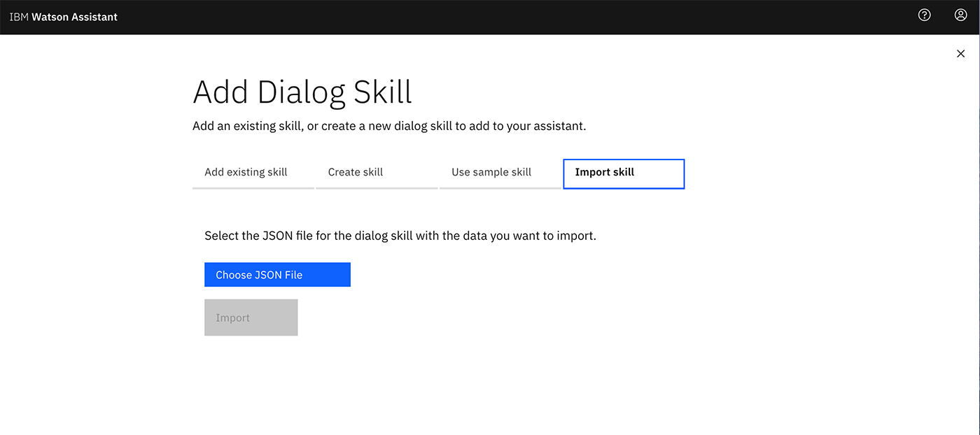Switch to the Create skill tab
Image resolution: width=980 pixels, height=435 pixels.
click(x=377, y=173)
